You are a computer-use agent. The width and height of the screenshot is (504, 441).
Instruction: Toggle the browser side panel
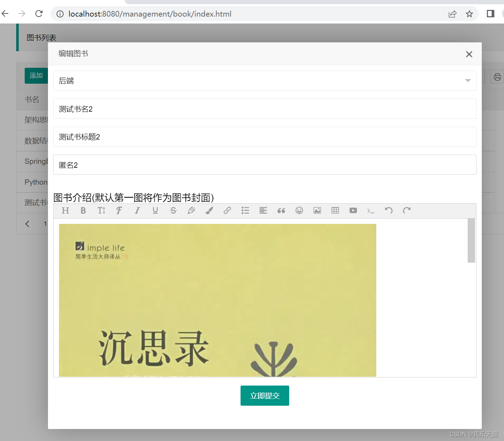(x=490, y=14)
